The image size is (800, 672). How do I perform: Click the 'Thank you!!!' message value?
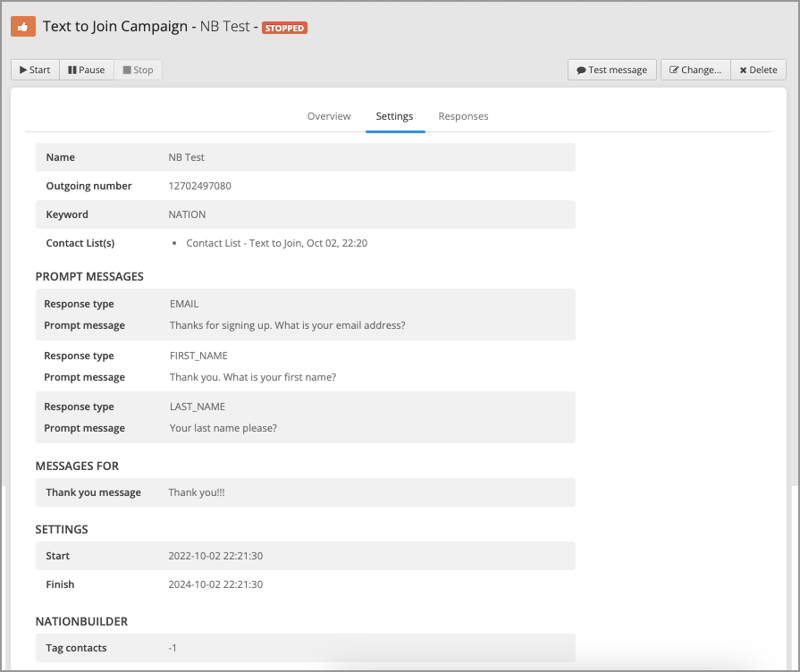click(197, 492)
